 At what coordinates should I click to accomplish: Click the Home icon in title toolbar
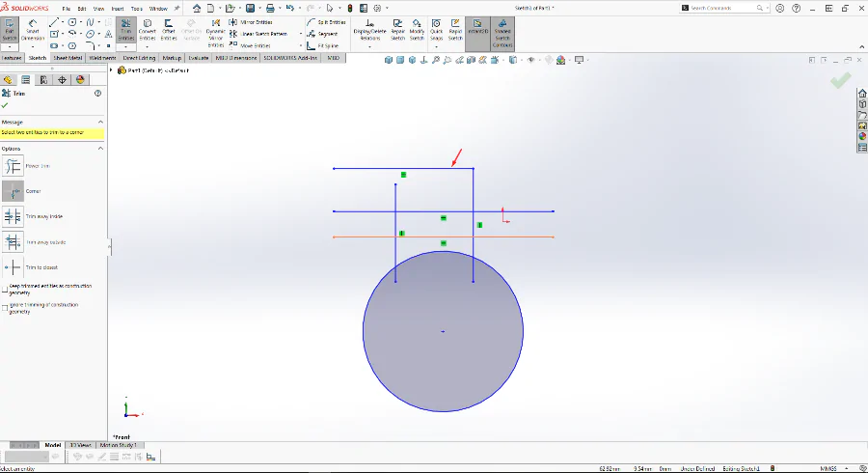197,9
